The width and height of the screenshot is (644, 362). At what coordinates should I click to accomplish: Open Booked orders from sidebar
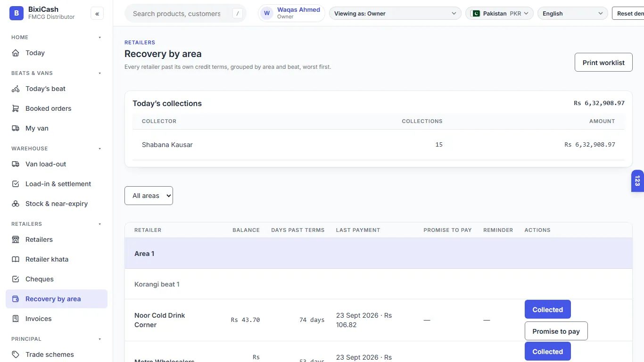click(57, 108)
